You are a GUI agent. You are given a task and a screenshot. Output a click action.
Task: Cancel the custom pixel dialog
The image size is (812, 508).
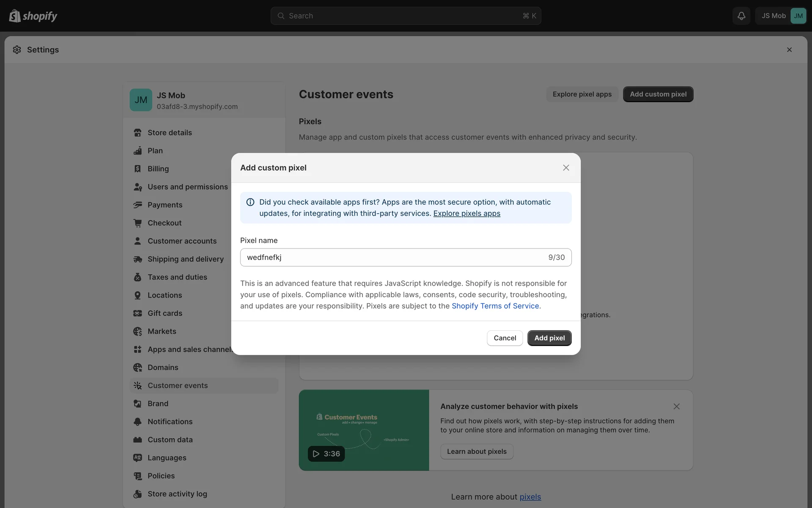[x=505, y=338]
